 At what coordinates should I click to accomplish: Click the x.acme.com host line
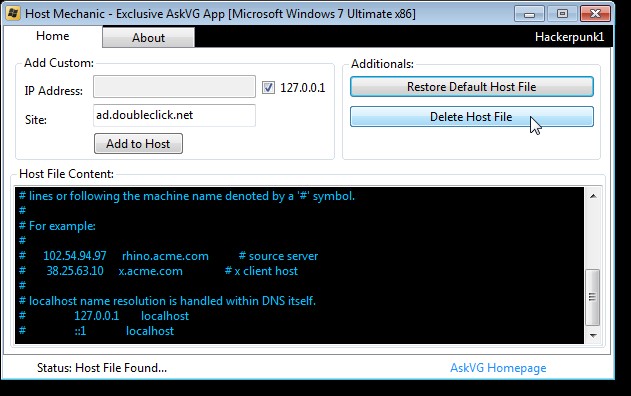coord(159,271)
